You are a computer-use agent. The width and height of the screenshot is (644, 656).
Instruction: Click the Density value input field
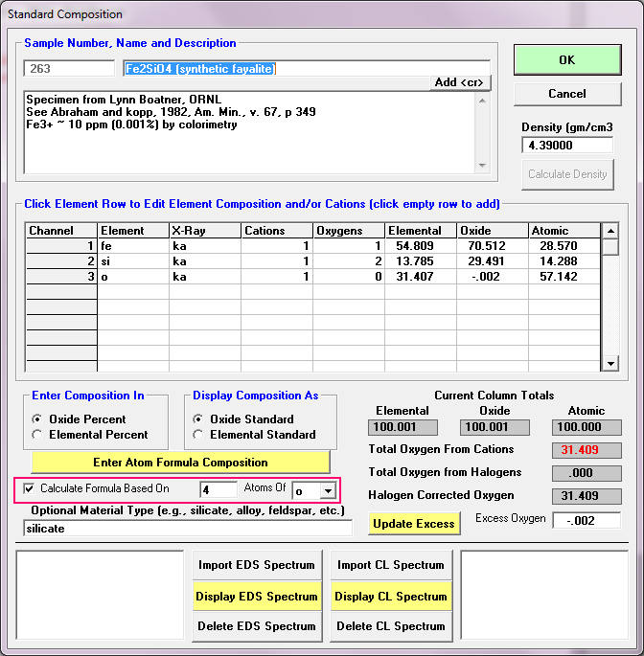pos(567,146)
